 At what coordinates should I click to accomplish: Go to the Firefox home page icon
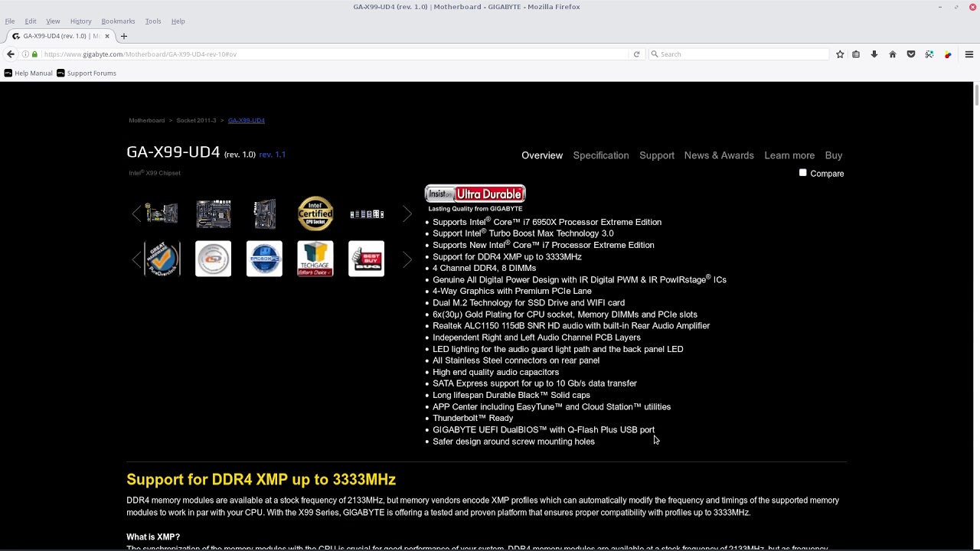[x=893, y=54]
